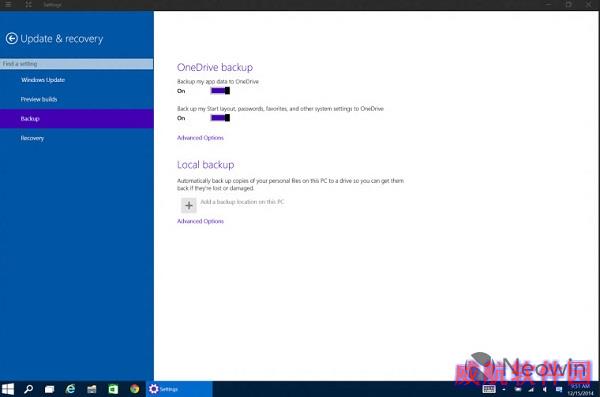Open the volume speaker icon in tray
The height and width of the screenshot is (397, 600).
pyautogui.click(x=545, y=389)
